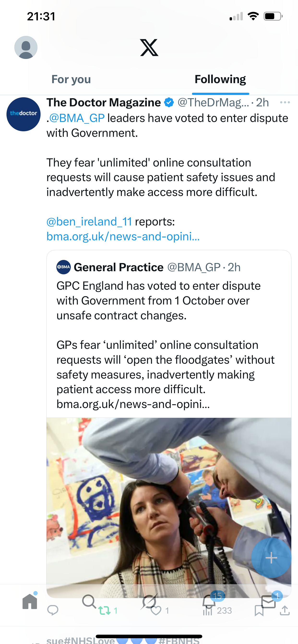Reply to The Doctor Magazine post
Image resolution: width=298 pixels, height=644 pixels.
coord(53,610)
